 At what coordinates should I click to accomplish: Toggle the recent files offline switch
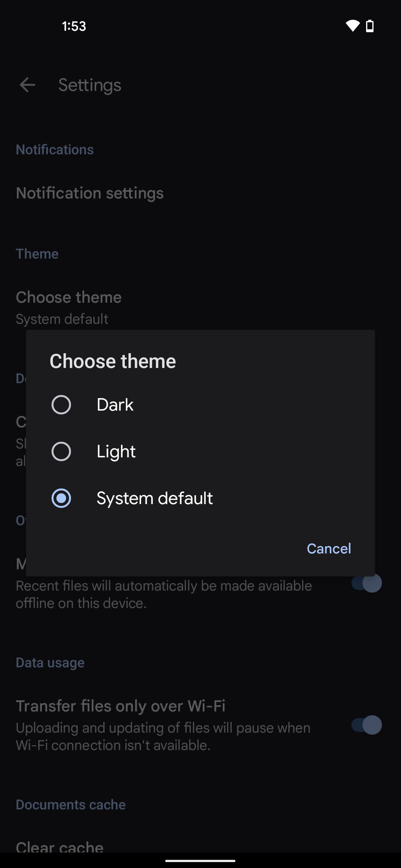pos(368,583)
